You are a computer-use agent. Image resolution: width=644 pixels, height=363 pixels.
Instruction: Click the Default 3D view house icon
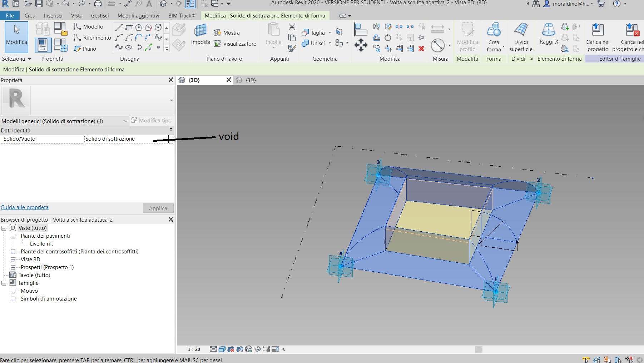pos(163,4)
